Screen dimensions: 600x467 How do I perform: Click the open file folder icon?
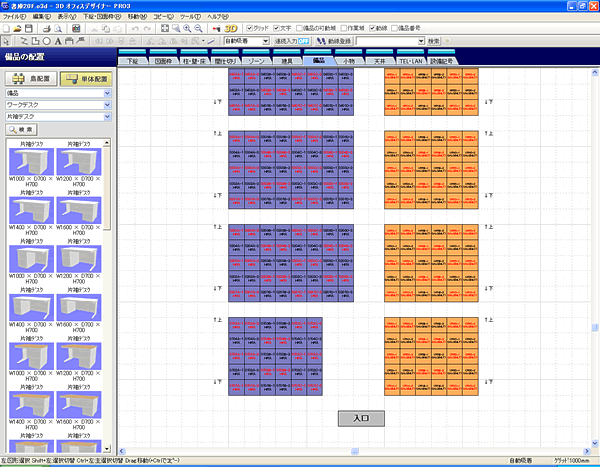point(17,29)
